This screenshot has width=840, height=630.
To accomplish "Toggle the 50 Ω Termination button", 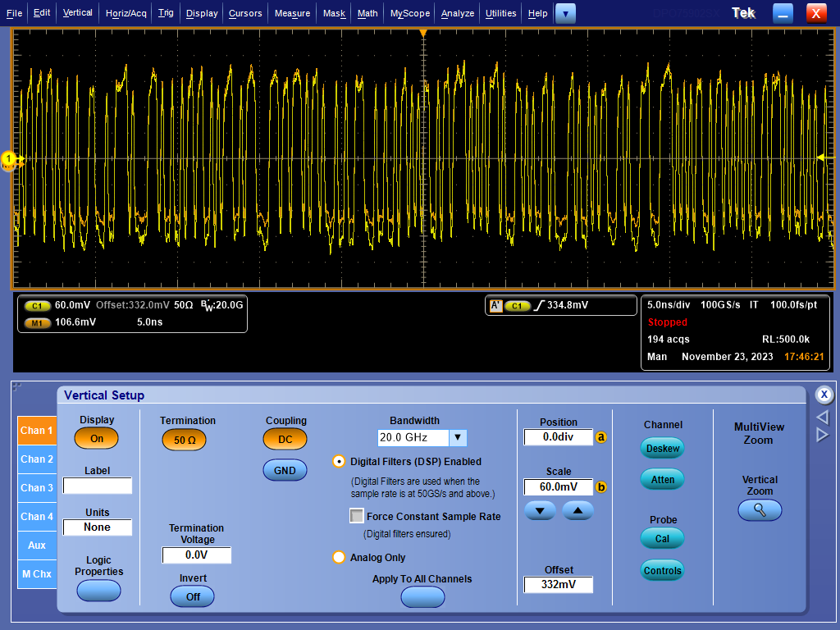I will click(x=185, y=440).
